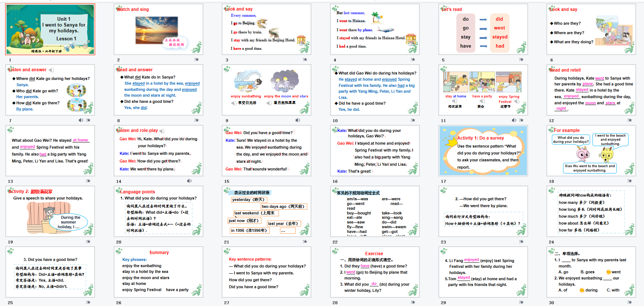Click the audio speaker icon under slide 9
Screen dimensions: 644x306
[x=298, y=120]
